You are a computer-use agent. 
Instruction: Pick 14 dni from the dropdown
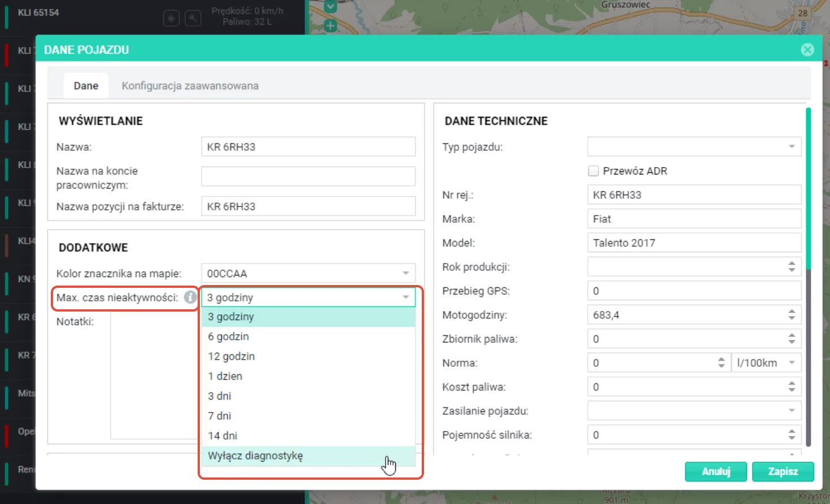308,436
